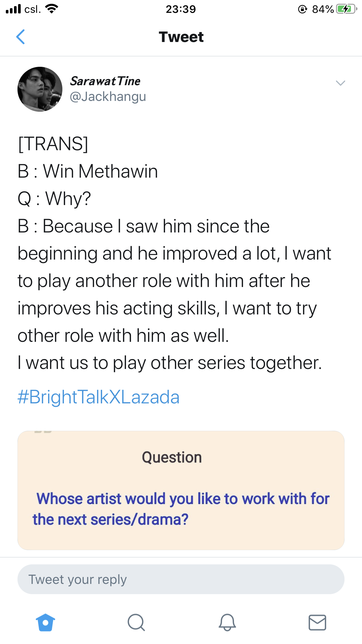Viewport: 362px width, 644px height.
Task: Tap the blue back arrow
Action: click(20, 37)
